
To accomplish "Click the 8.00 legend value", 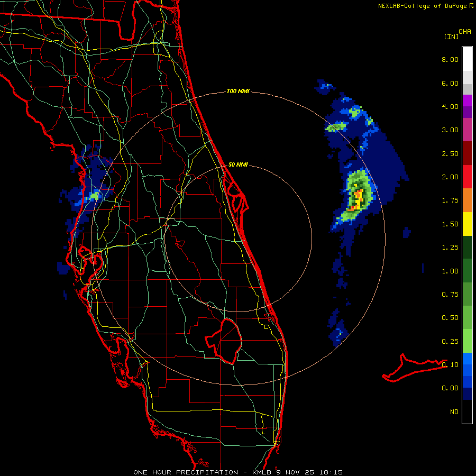I will 450,59.
